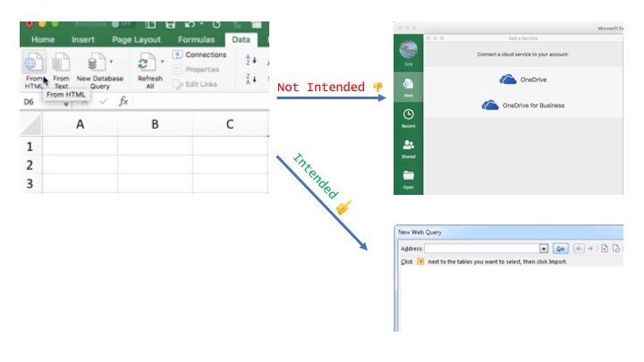This screenshot has width=644, height=362.
Task: Choose OneDrive for Business service
Action: pyautogui.click(x=523, y=105)
